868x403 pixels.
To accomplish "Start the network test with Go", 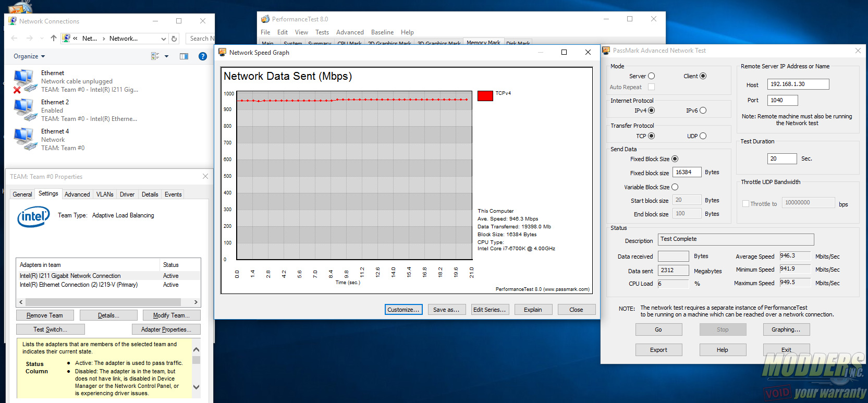I will pyautogui.click(x=658, y=329).
